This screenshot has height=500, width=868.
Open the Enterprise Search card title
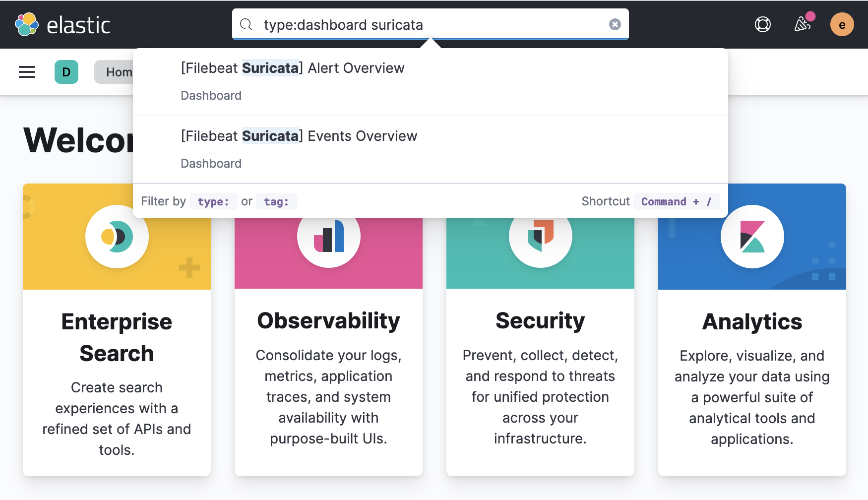(117, 337)
